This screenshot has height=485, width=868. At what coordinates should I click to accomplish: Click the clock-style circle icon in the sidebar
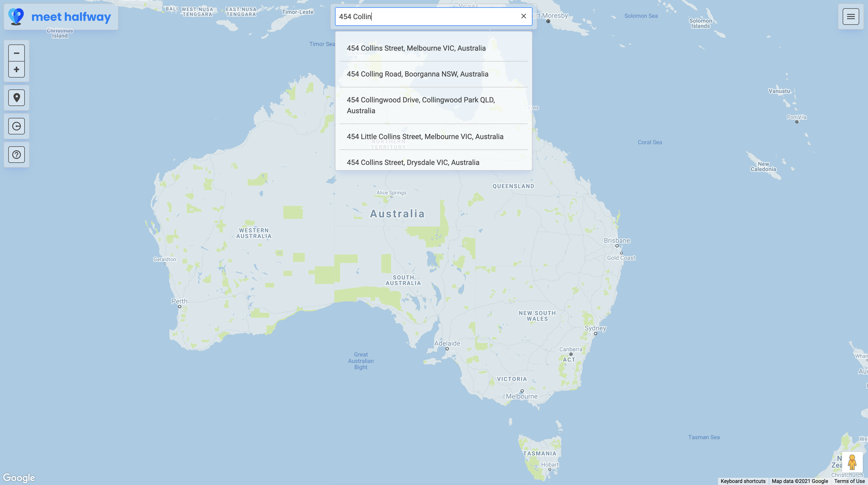click(x=17, y=126)
